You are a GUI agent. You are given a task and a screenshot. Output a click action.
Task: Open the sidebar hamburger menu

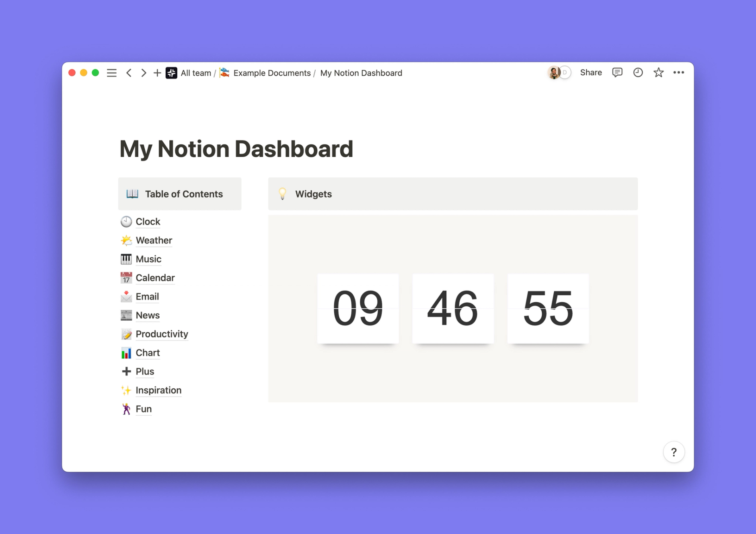[x=112, y=73]
